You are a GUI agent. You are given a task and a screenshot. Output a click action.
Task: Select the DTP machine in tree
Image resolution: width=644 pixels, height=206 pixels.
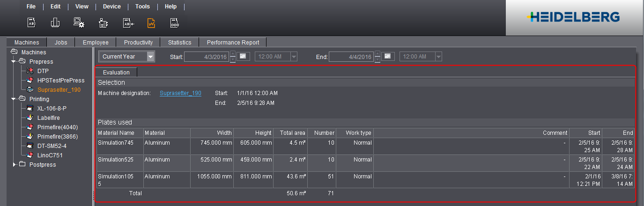click(43, 71)
